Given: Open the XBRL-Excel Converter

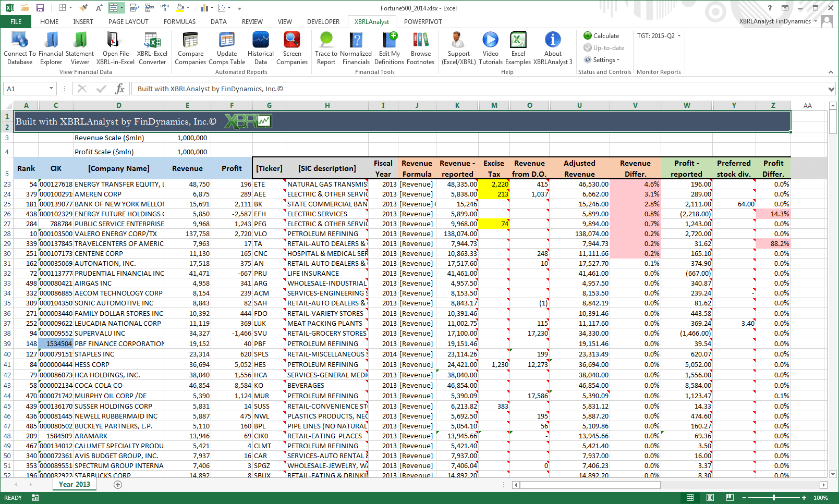Looking at the screenshot, I should point(152,47).
